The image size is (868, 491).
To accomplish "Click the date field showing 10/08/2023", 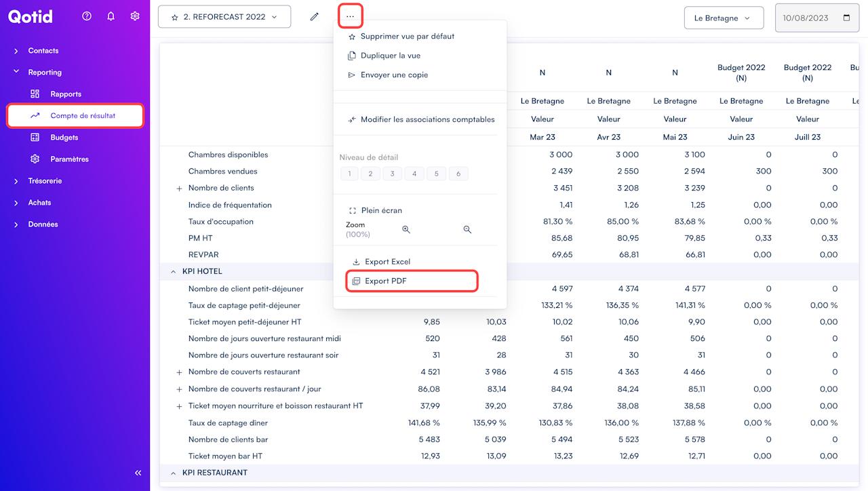I will (x=810, y=18).
